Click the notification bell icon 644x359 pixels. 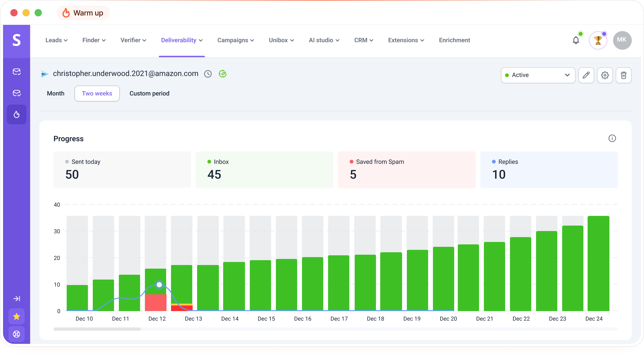[576, 40]
